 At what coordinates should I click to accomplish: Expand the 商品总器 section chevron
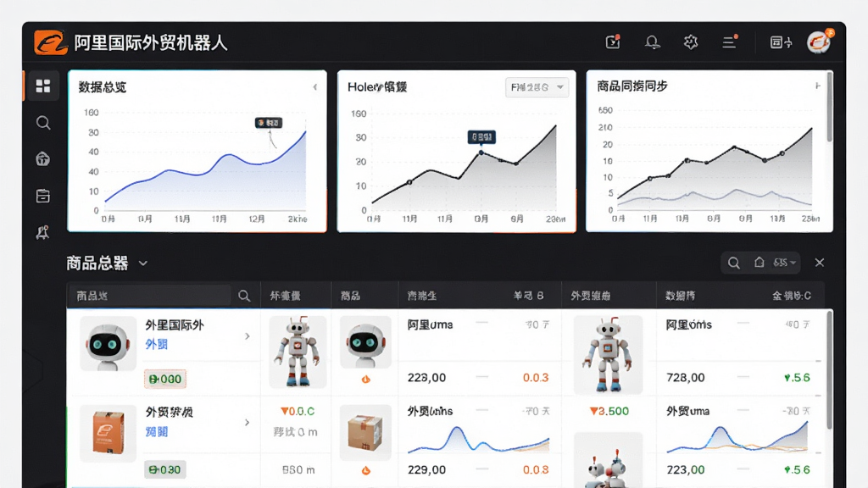point(142,263)
